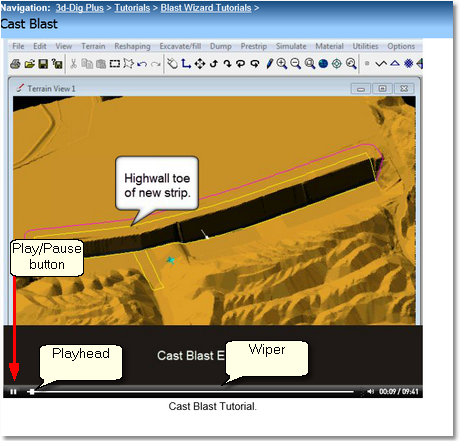Follow the Blast Wizard Tutorials link
Screen dimensions: 460x443
click(206, 8)
